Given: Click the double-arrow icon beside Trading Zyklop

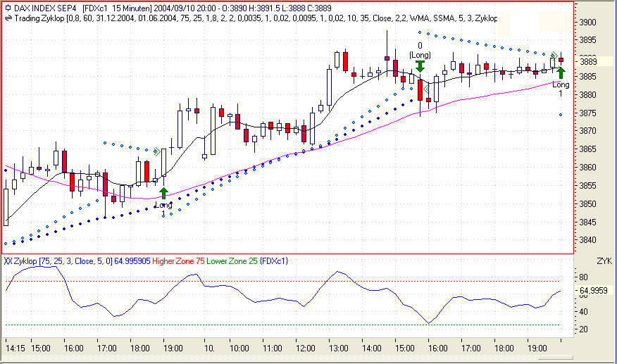Looking at the screenshot, I should click(x=8, y=18).
